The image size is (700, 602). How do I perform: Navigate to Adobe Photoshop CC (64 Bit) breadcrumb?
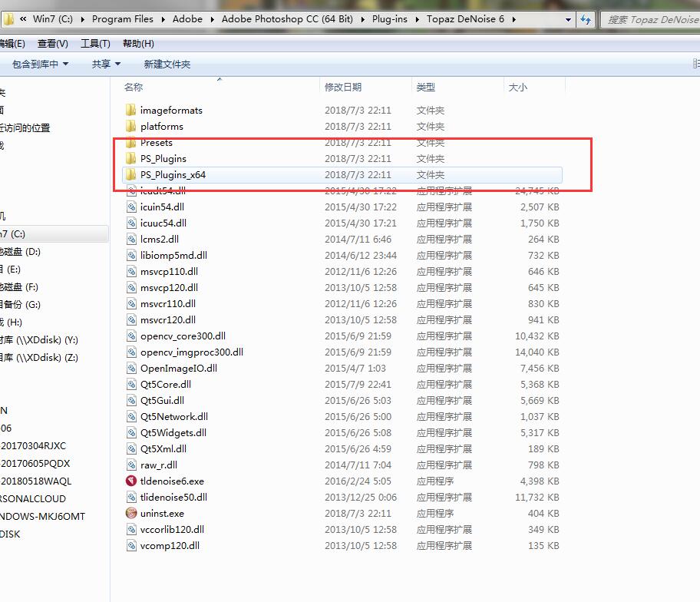click(x=287, y=19)
